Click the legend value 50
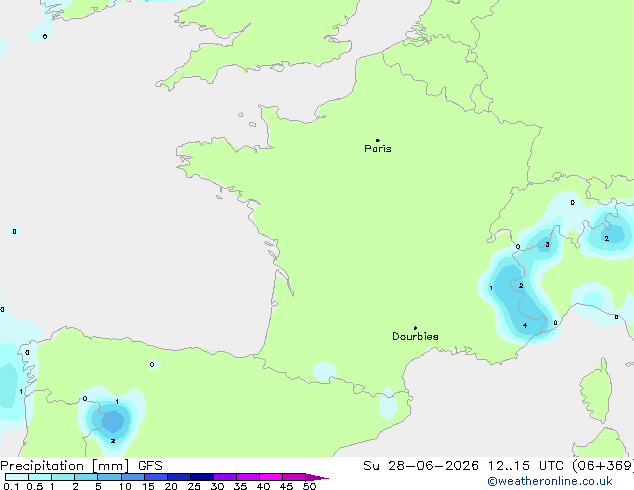 [309, 486]
